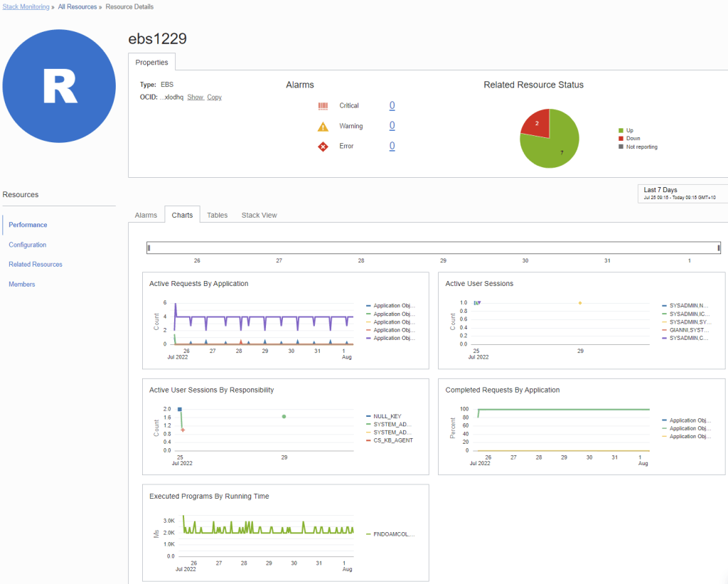Screen dimensions: 728x584
Task: Toggle FNDOAMCOL series in Executed Programs legend
Action: click(393, 533)
